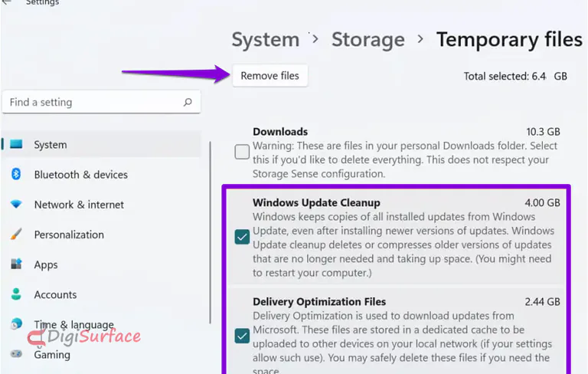Click the 10.3 GB size value
Screen dimensions: 588x374
543,132
